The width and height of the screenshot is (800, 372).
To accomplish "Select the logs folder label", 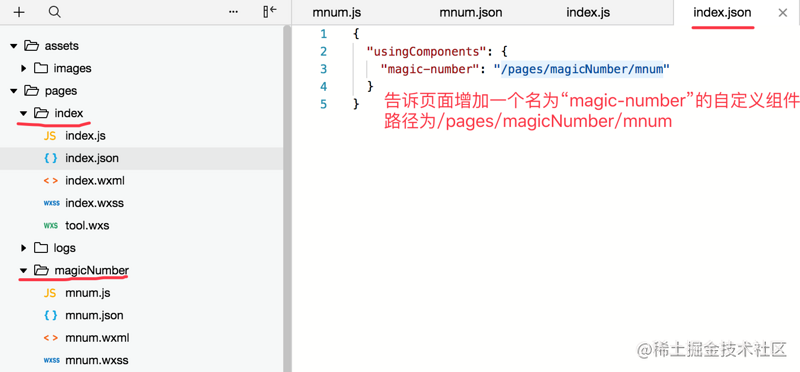I will tap(65, 248).
